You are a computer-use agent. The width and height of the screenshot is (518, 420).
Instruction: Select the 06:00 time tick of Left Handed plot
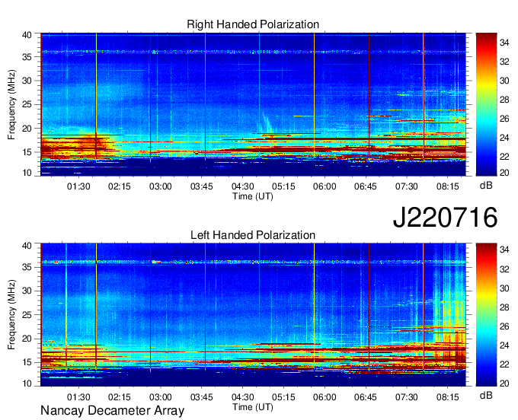coord(325,397)
